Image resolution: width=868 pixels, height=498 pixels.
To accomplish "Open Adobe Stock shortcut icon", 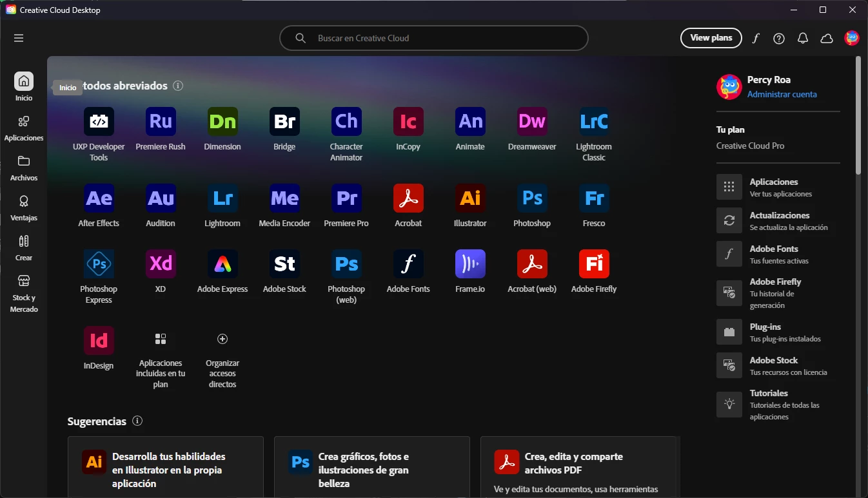I will tap(284, 264).
